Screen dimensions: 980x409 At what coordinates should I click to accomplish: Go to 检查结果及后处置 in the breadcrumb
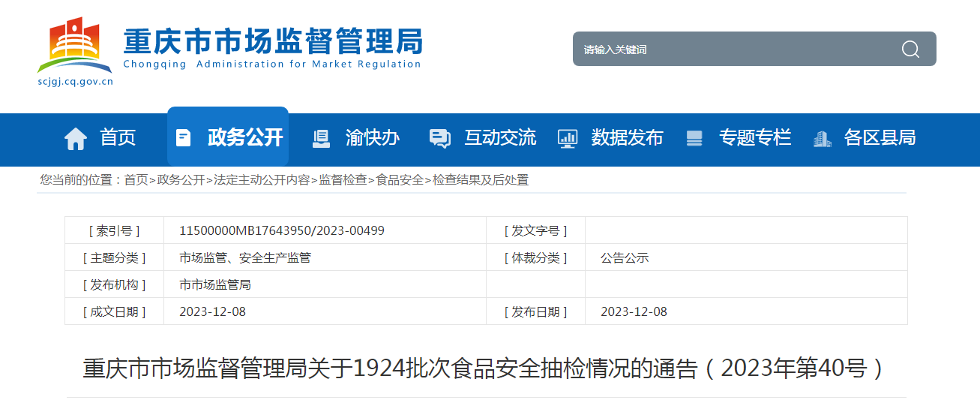coord(481,180)
